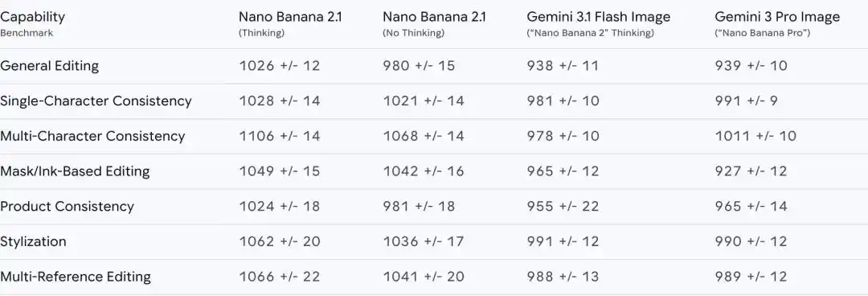Select the Multi-Reference Editing row label
Image resolution: width=868 pixels, height=296 pixels.
(x=76, y=277)
